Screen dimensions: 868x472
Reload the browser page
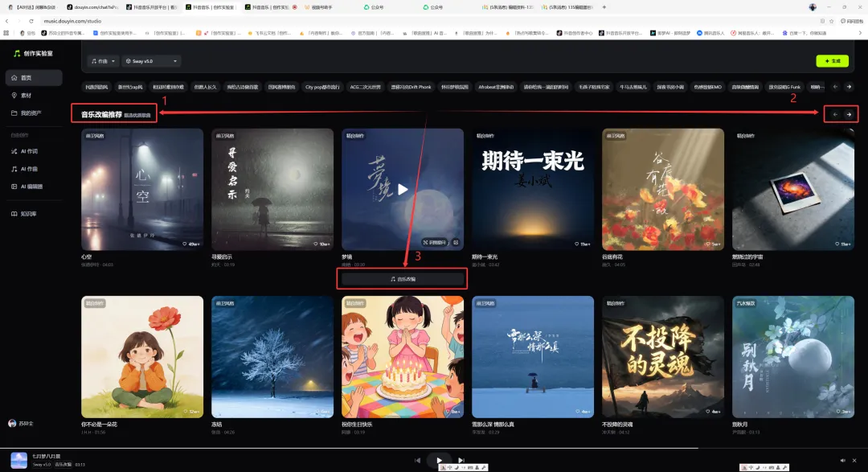(x=31, y=21)
